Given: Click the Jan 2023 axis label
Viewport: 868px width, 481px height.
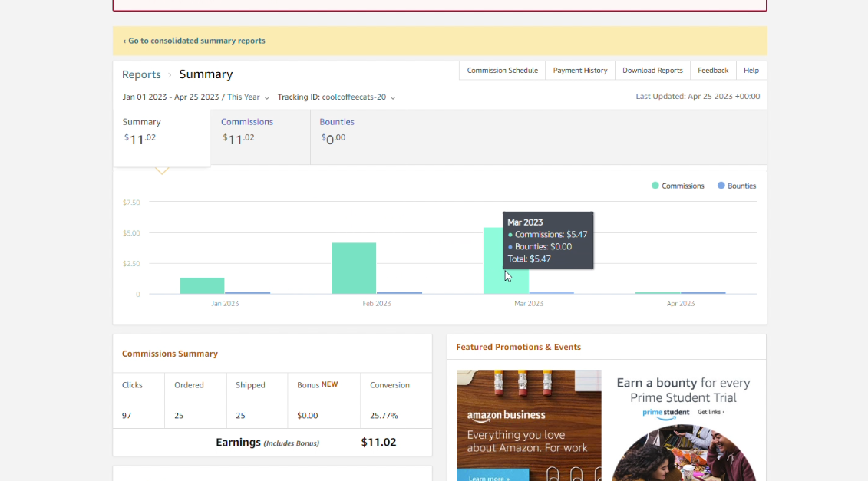Looking at the screenshot, I should point(225,303).
